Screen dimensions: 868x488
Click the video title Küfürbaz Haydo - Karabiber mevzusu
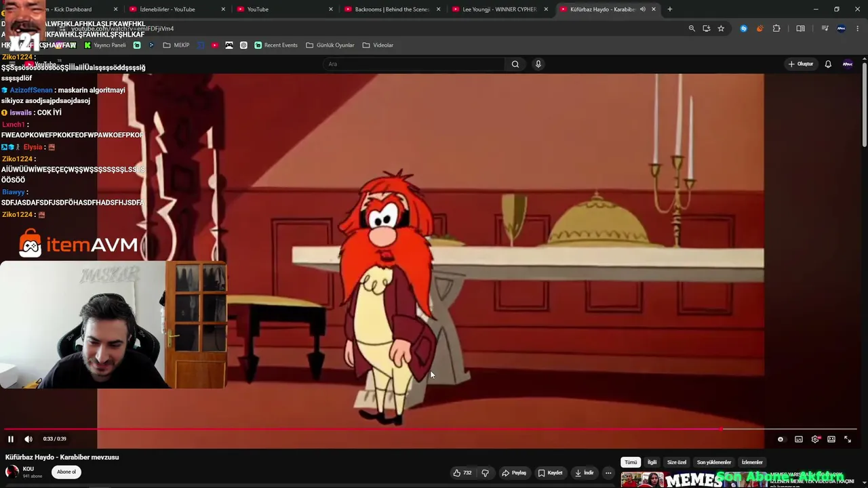point(62,457)
